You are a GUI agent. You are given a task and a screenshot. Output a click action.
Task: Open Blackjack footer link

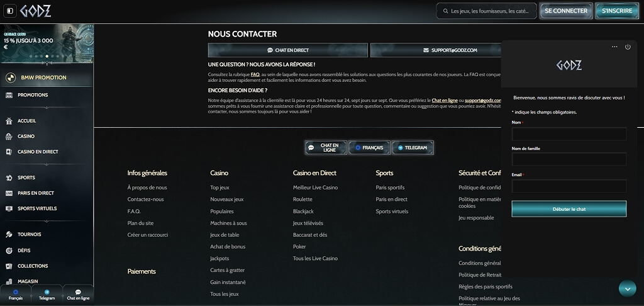click(x=303, y=212)
